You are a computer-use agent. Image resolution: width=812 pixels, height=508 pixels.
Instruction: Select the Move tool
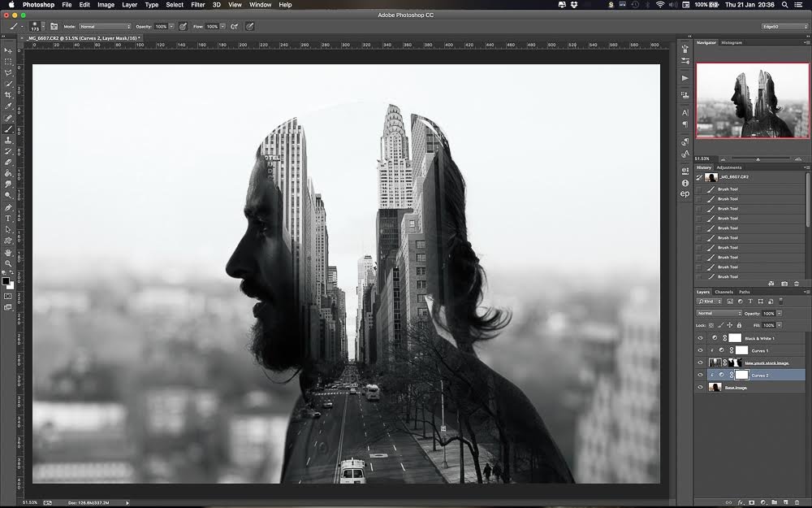click(x=8, y=50)
